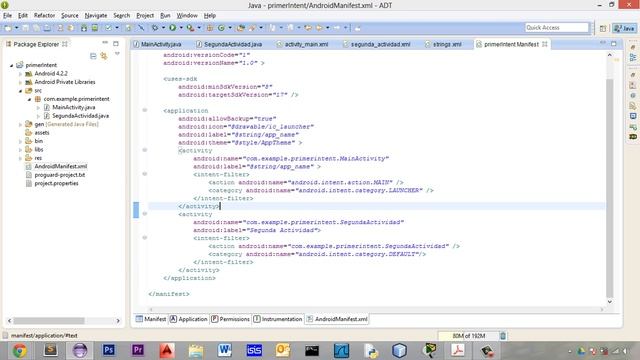This screenshot has height=360, width=640.
Task: Open VirtualBox from the taskbar
Action: (x=399, y=351)
